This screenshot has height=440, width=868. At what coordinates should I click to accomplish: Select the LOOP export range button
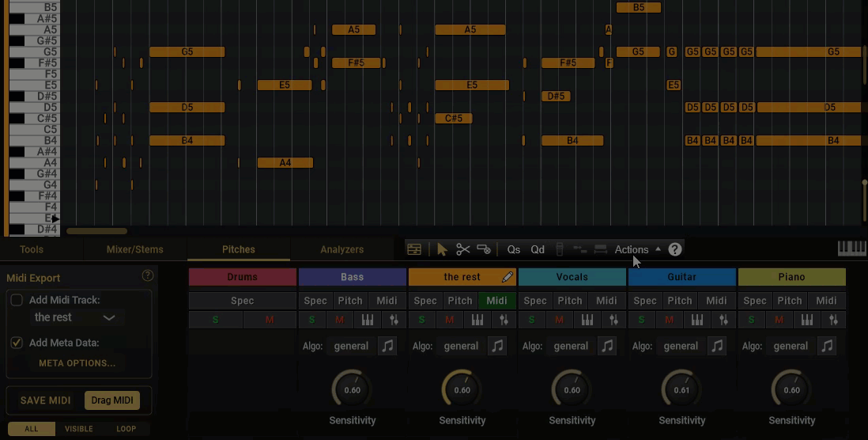pos(126,428)
